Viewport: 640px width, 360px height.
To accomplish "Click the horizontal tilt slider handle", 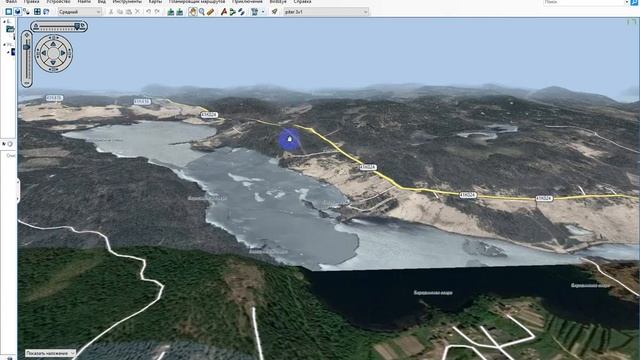I will click(x=77, y=26).
